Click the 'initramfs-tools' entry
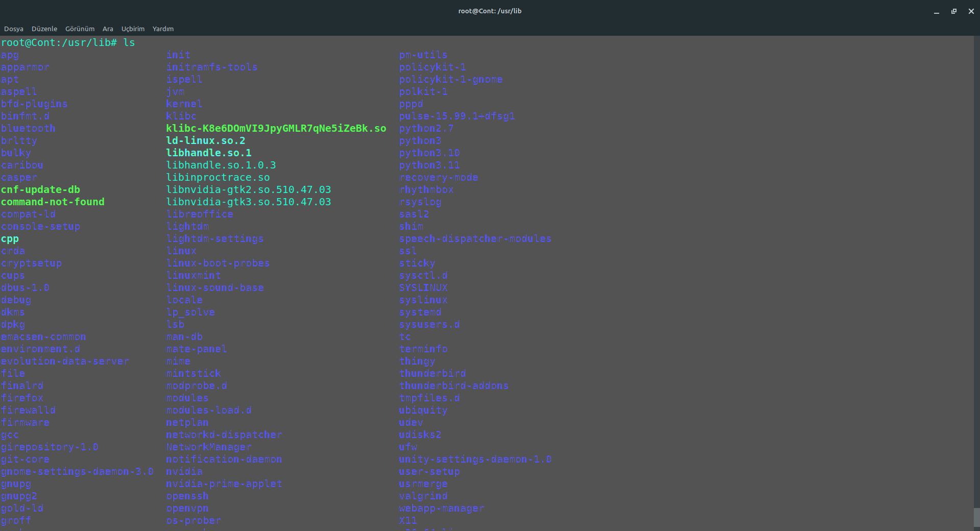This screenshot has height=531, width=980. click(212, 67)
